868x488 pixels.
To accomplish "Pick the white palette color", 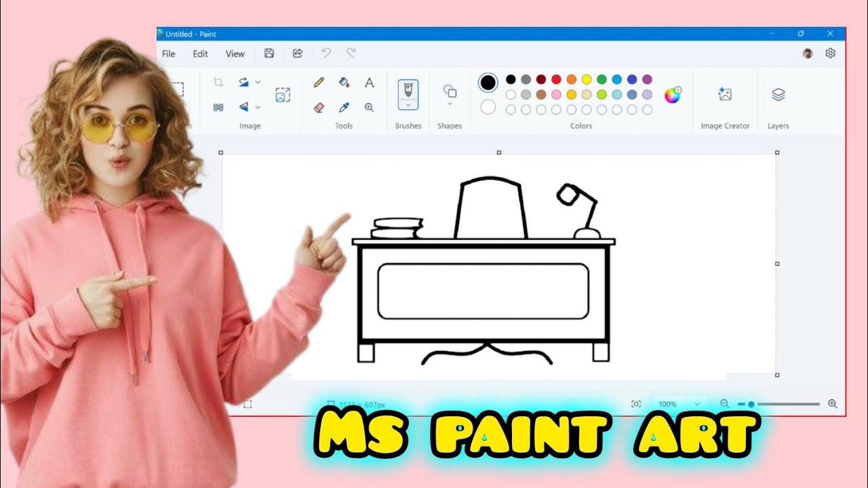I will (511, 94).
